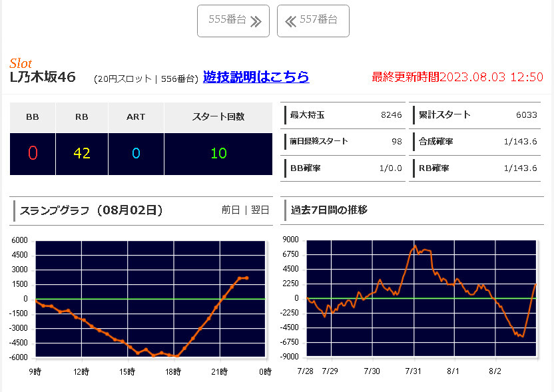Screen dimensions: 554x392
Task: Click the -6000 y-axis label
Action: (x=18, y=357)
